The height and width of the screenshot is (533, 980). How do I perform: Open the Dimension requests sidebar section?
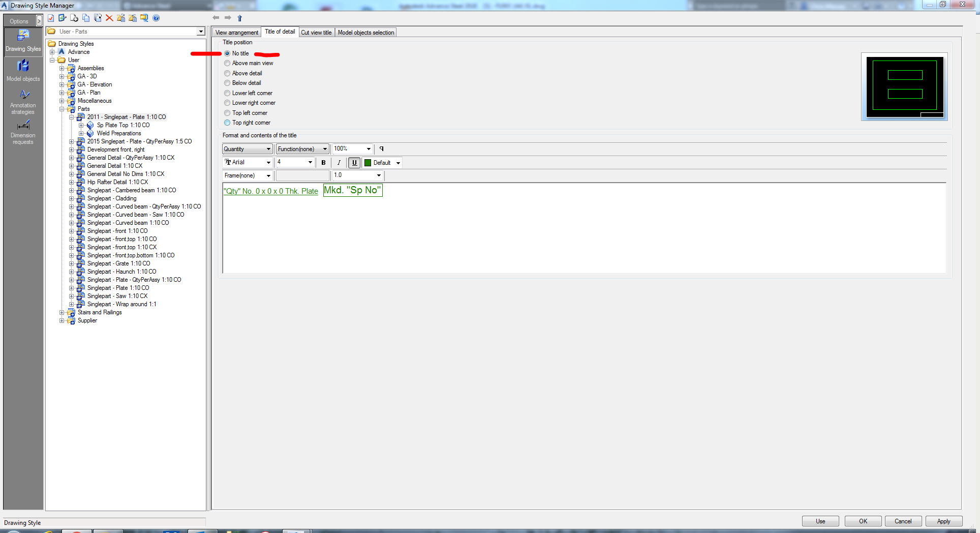pyautogui.click(x=23, y=132)
